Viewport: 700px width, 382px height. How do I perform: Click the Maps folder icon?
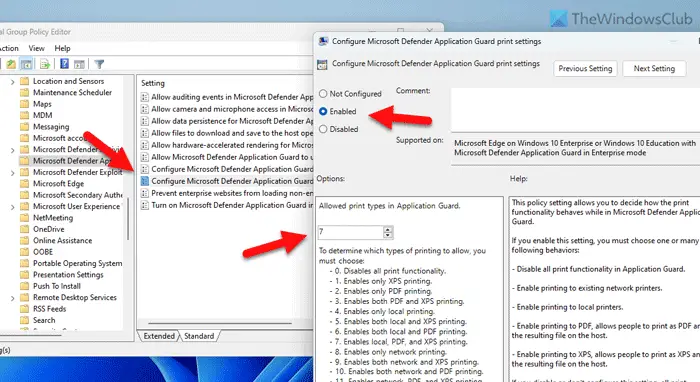[25, 104]
